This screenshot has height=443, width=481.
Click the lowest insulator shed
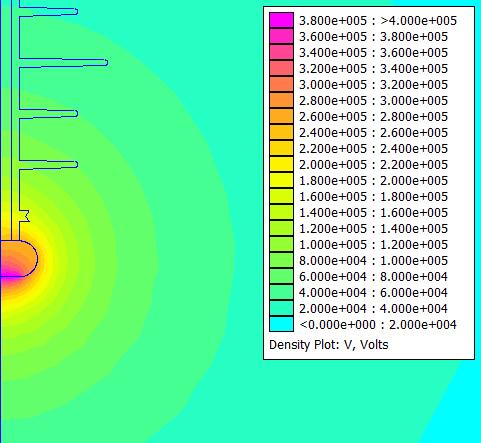point(48,165)
